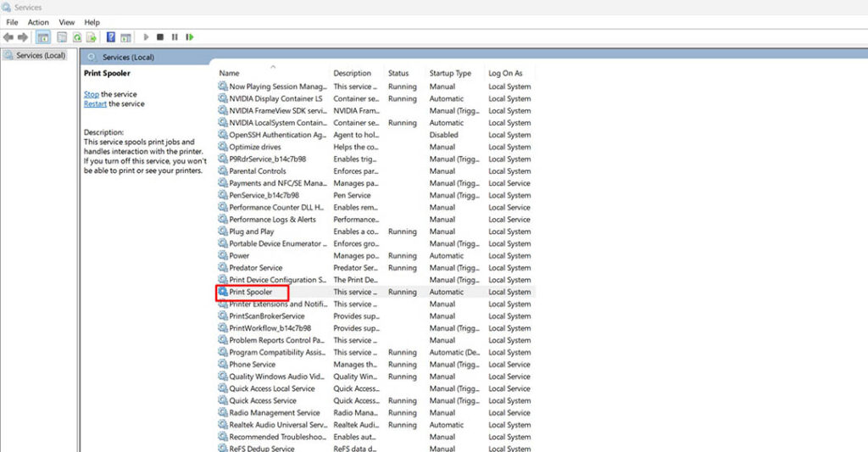Sort by the Startup Type column header
The height and width of the screenshot is (452, 868).
pos(450,73)
